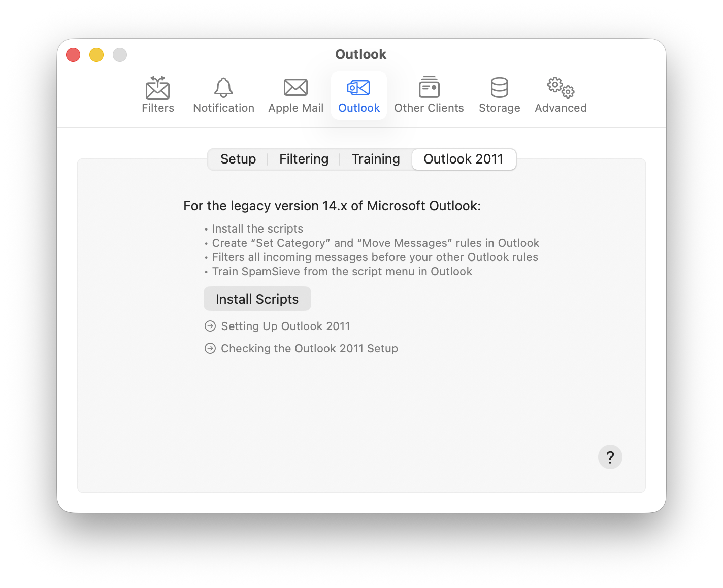Follow the Setting Up Outlook 2011 link
The width and height of the screenshot is (723, 588).
(285, 326)
